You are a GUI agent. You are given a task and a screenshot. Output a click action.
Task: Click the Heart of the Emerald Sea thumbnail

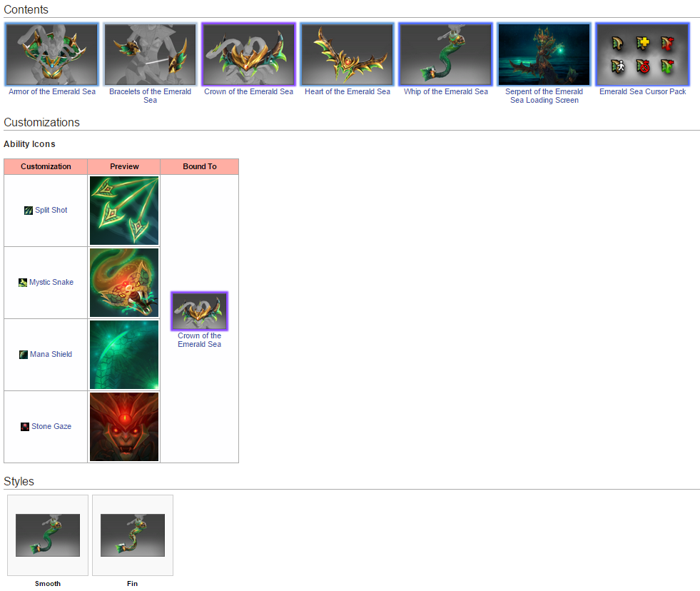tap(347, 54)
